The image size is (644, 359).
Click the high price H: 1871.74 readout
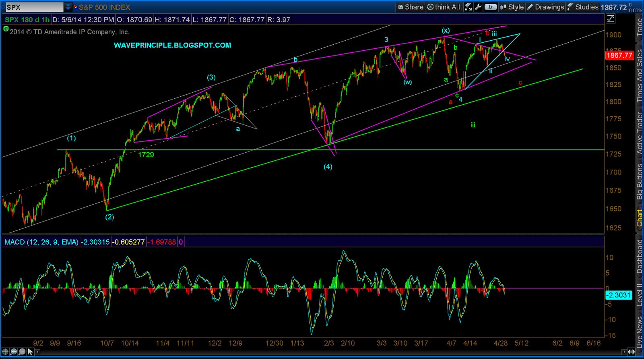click(172, 19)
